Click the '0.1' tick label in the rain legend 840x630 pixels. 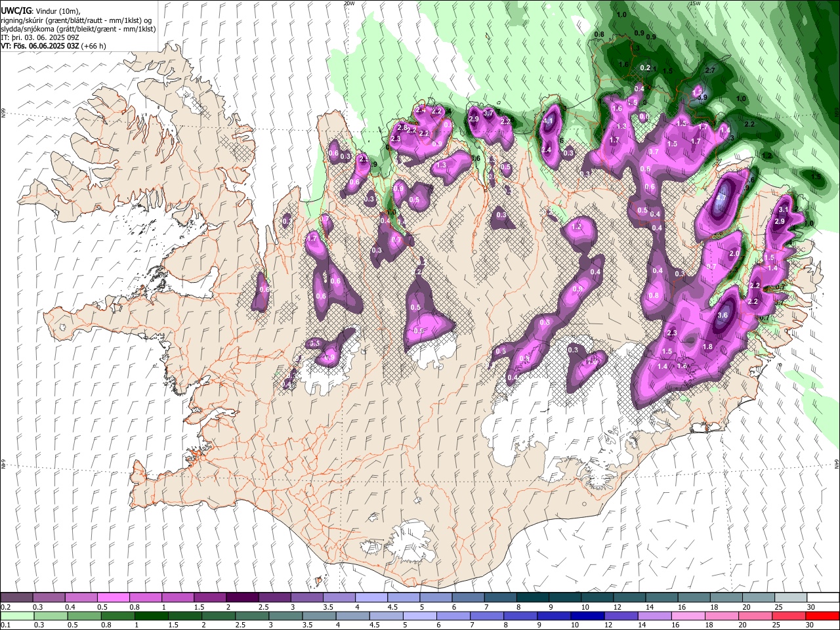point(5,625)
